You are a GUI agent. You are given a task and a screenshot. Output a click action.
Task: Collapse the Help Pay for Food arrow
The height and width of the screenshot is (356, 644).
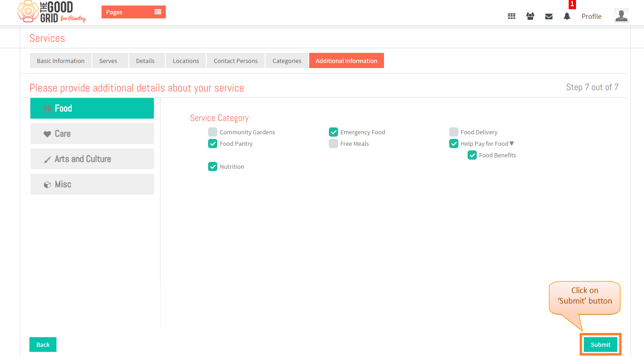click(x=512, y=144)
